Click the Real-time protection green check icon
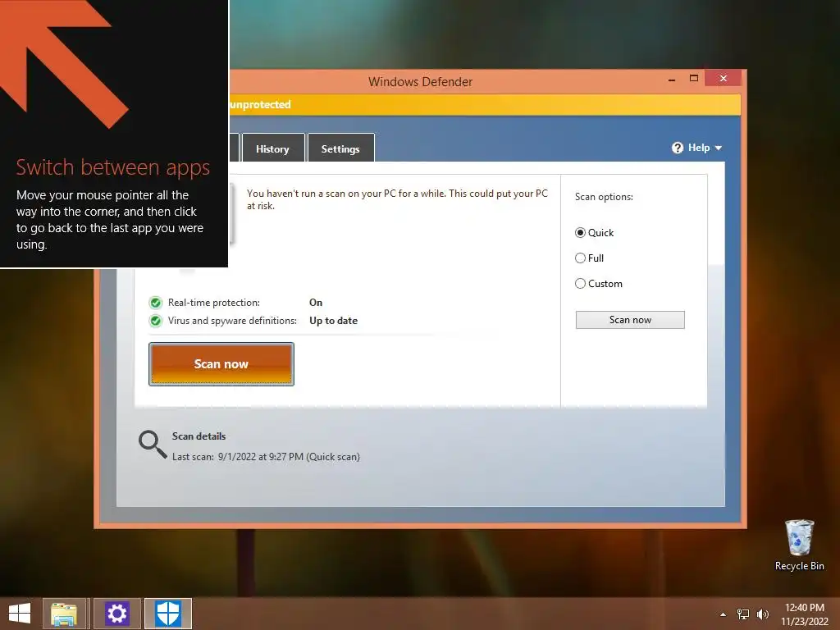The width and height of the screenshot is (840, 630). (x=155, y=303)
